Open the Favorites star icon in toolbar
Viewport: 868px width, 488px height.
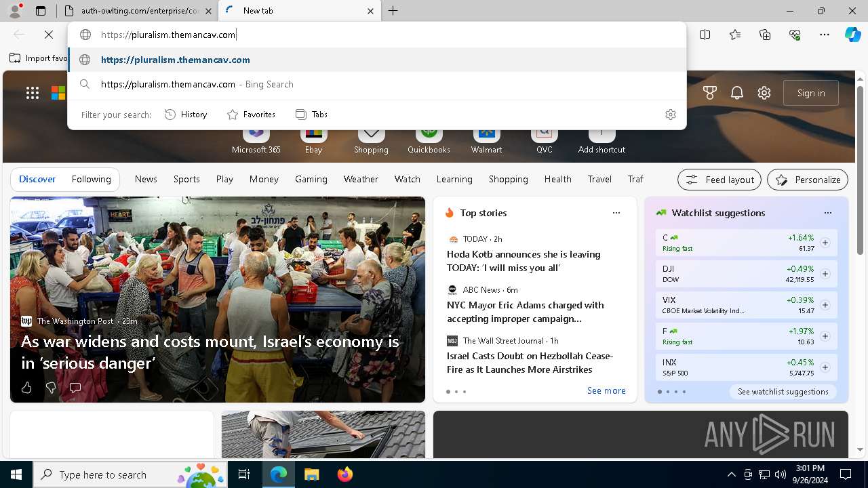(735, 35)
